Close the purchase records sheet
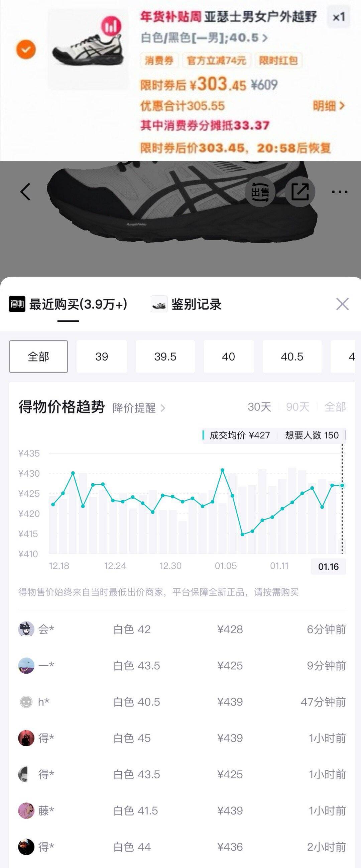The height and width of the screenshot is (868, 361). (343, 304)
